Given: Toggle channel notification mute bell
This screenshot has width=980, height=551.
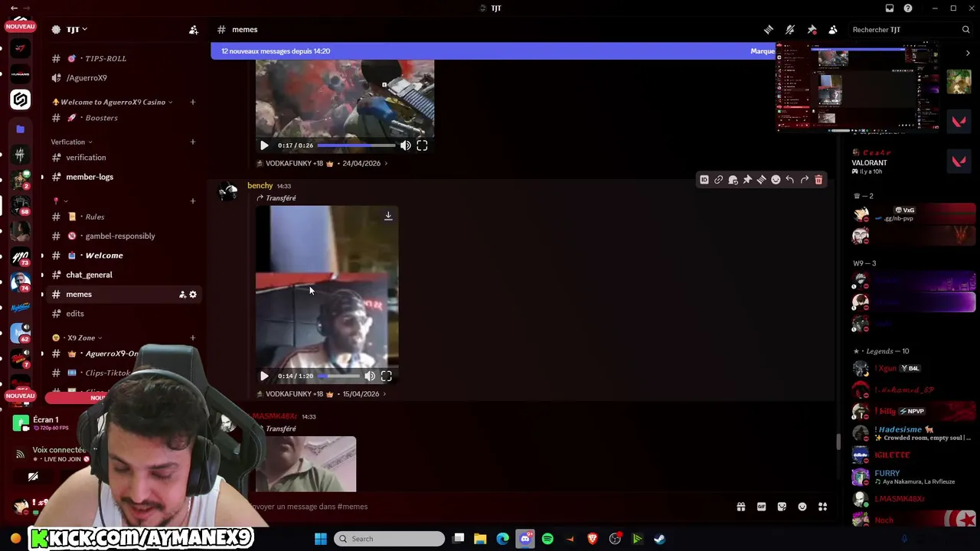Looking at the screenshot, I should 790,30.
